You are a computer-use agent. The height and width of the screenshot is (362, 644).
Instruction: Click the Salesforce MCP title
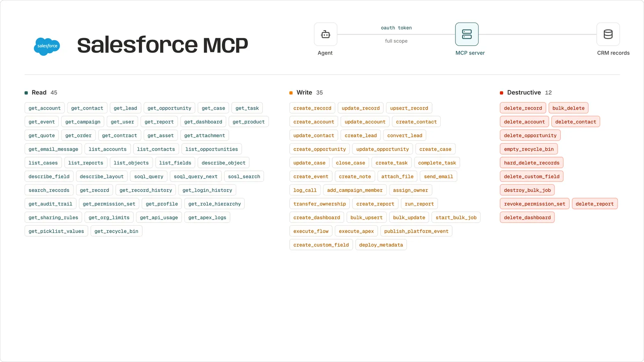[163, 45]
